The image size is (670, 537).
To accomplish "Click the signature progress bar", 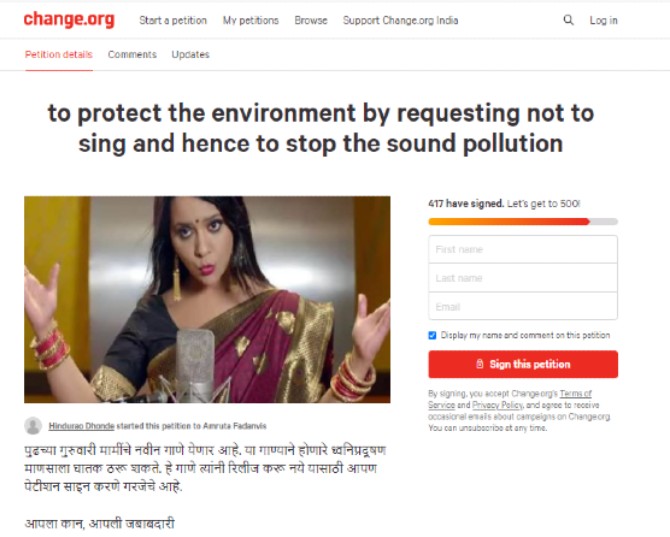I will [x=523, y=221].
